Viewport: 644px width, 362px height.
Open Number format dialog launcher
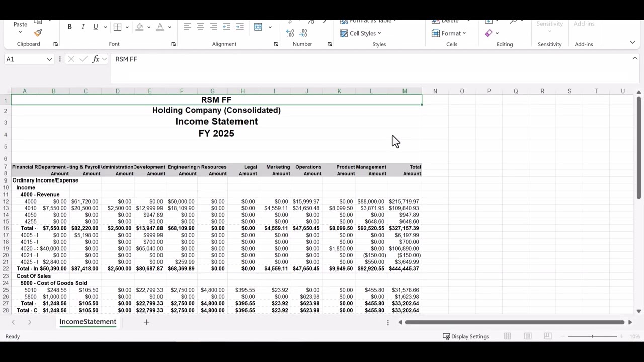pos(330,44)
